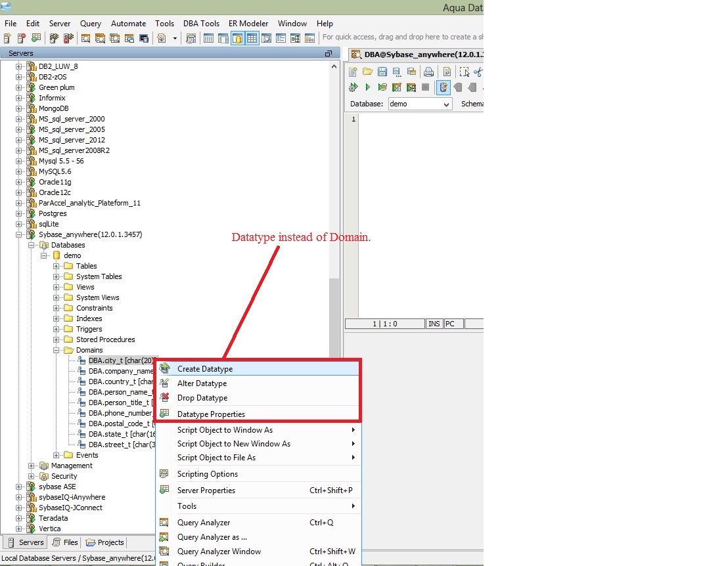Click the Save As floppy icon with dots

coord(396,72)
